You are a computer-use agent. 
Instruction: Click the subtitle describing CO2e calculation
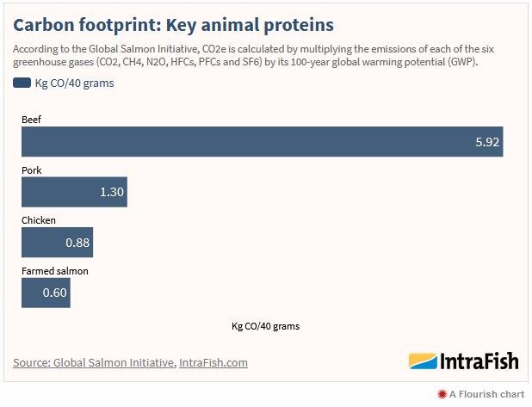[x=258, y=56]
